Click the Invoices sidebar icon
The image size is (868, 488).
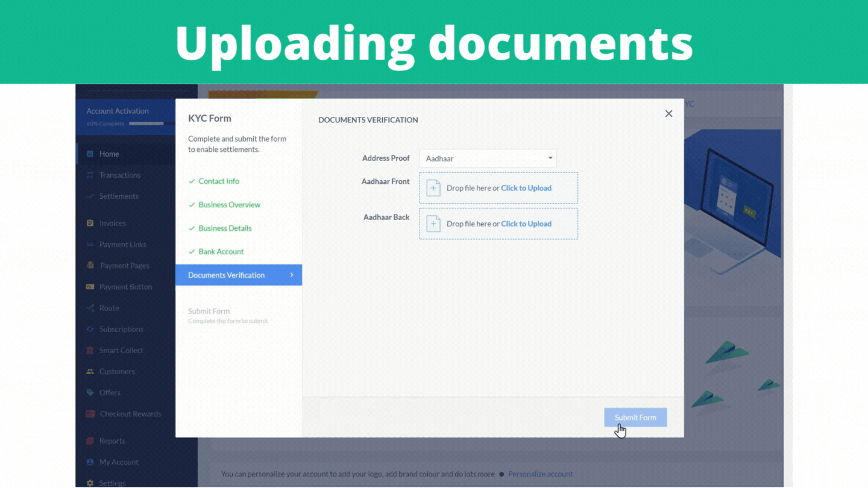click(90, 224)
